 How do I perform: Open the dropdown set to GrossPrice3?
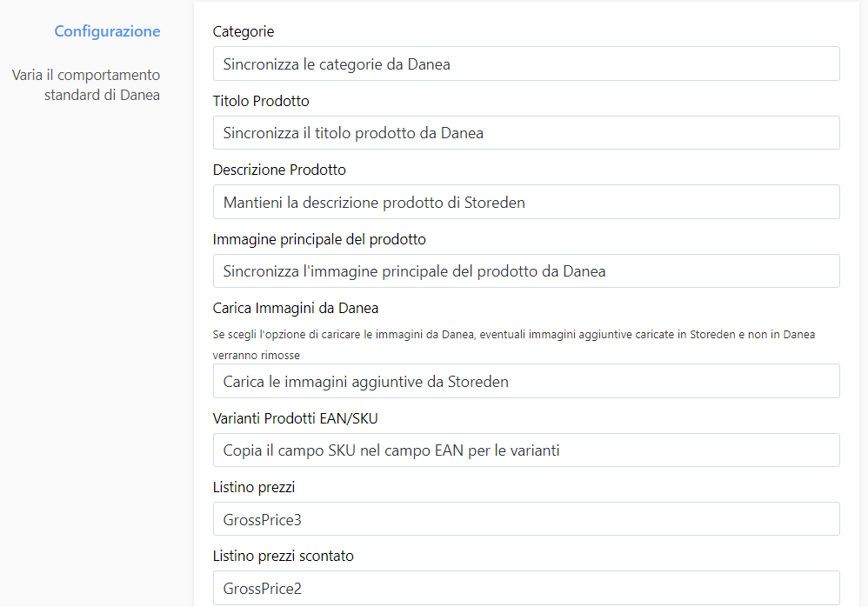tap(525, 519)
